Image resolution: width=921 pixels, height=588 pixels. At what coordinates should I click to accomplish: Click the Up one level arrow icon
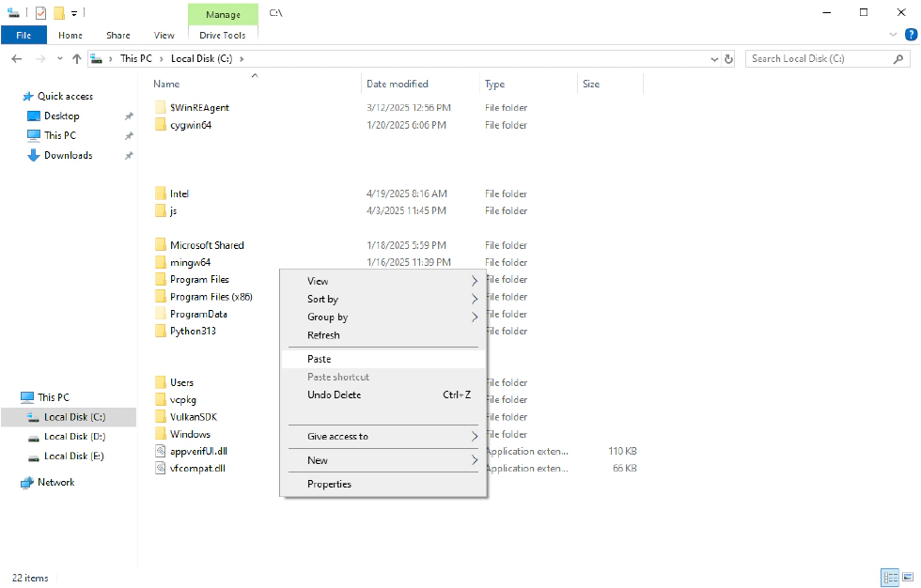point(76,58)
